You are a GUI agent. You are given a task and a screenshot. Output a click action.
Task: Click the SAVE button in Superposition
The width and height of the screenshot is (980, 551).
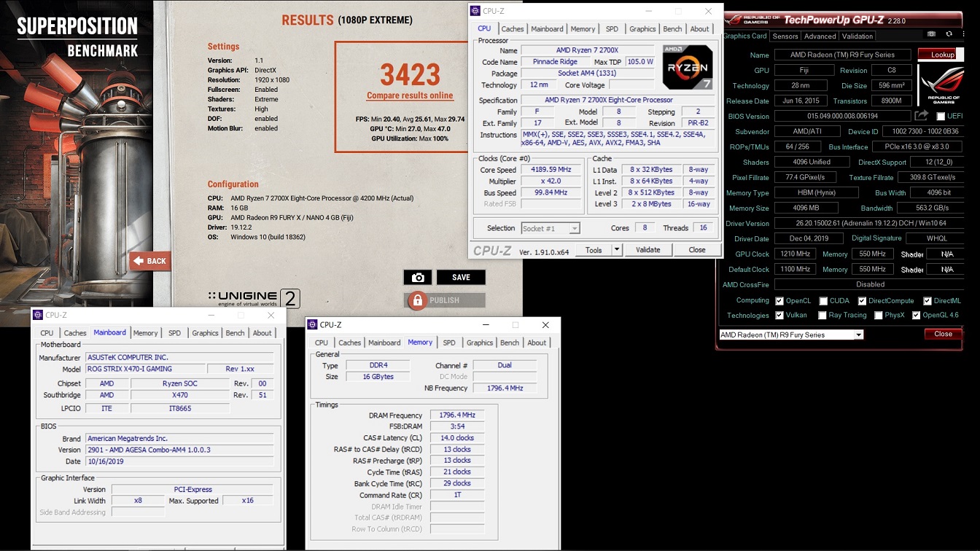pos(461,277)
